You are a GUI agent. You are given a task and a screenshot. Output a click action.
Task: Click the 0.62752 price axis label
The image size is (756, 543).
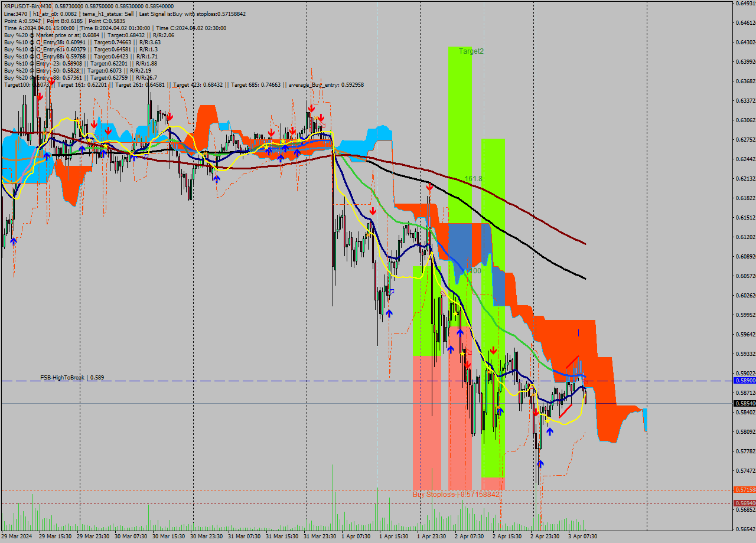click(745, 140)
